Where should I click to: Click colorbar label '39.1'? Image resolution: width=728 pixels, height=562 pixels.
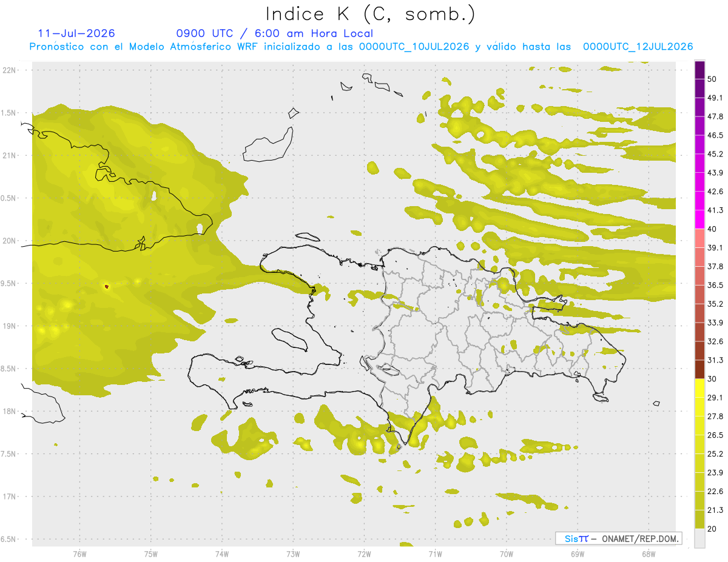[715, 247]
